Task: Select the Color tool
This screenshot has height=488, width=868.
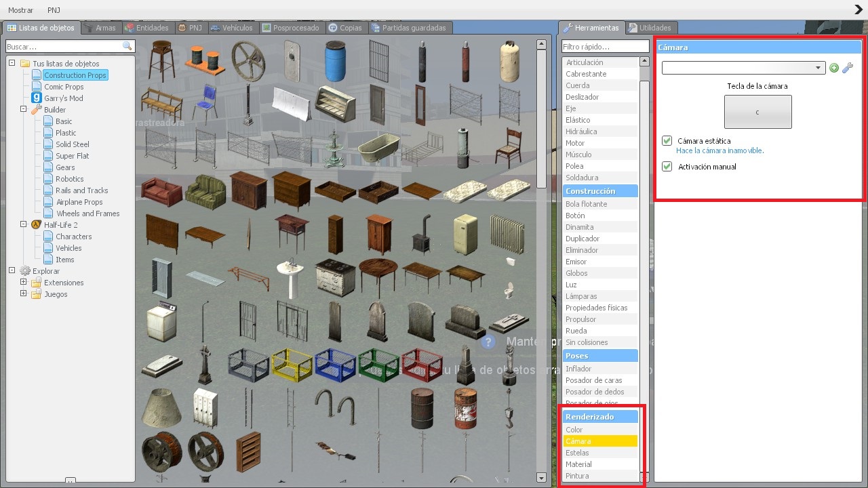Action: point(600,430)
